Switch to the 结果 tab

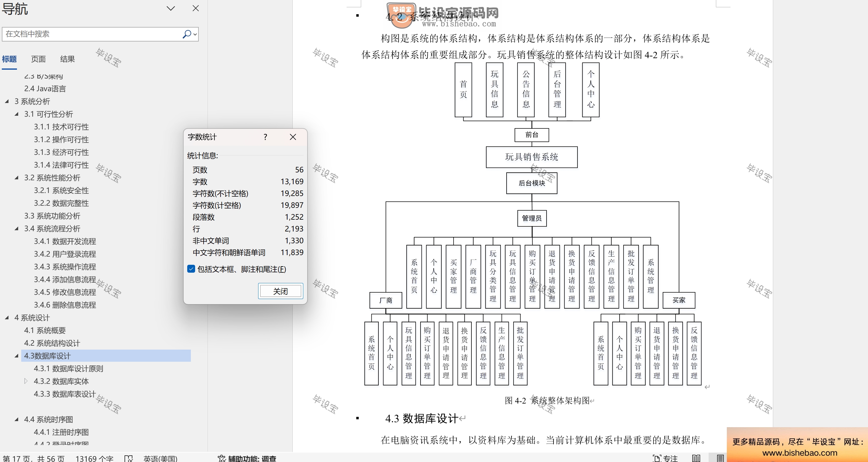[67, 59]
